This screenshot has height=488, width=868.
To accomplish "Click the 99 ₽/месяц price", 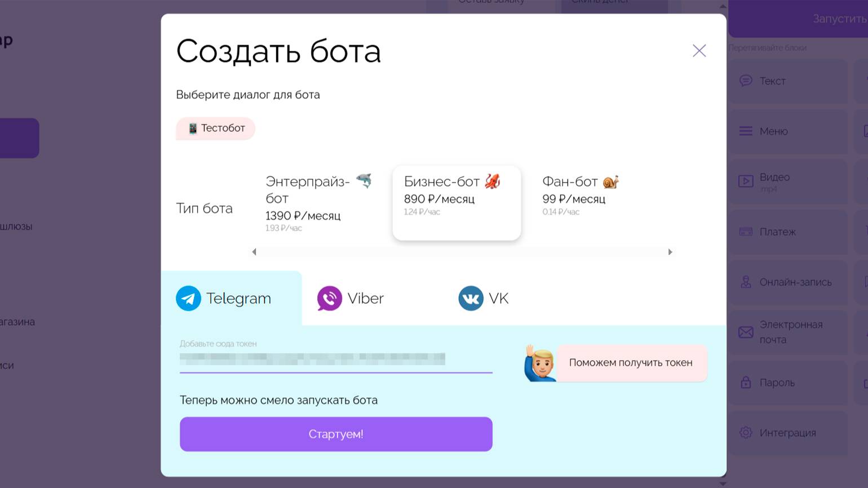I will click(574, 199).
